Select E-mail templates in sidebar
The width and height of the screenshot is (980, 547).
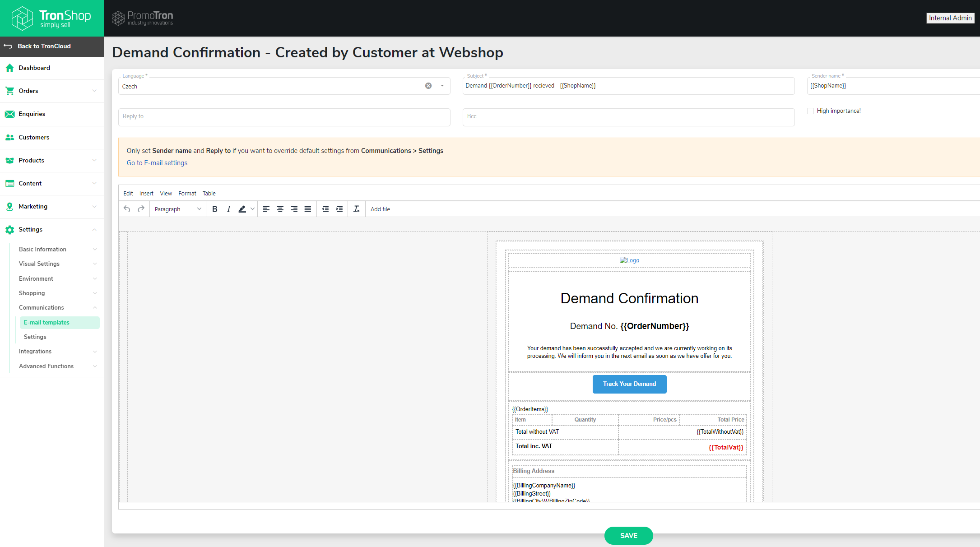[x=60, y=323]
